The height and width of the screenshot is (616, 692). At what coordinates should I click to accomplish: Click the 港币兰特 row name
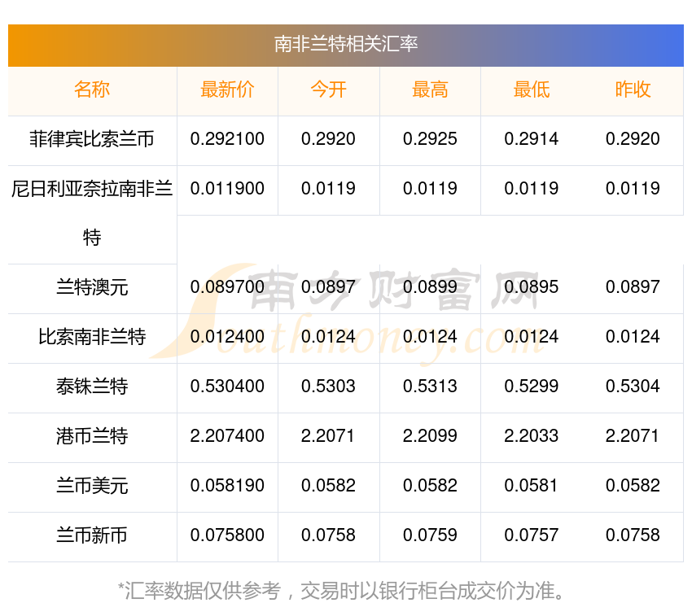click(92, 436)
